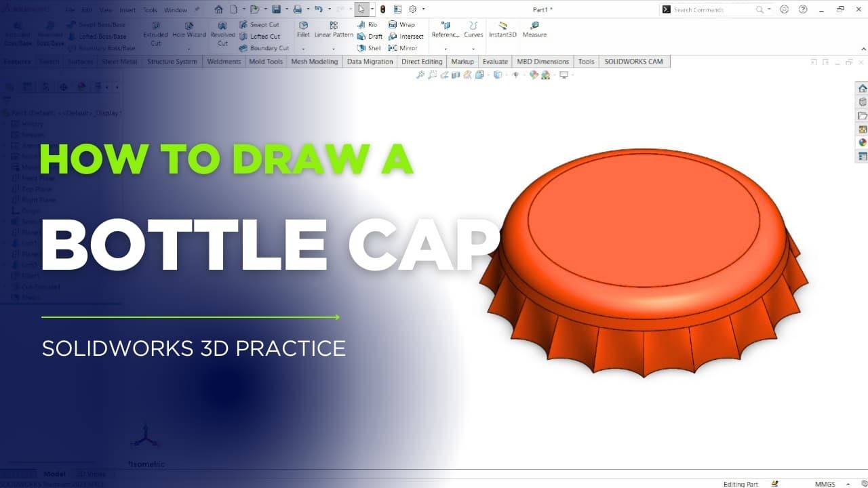Select the Wrap feature tool
The image size is (868, 488).
[401, 24]
